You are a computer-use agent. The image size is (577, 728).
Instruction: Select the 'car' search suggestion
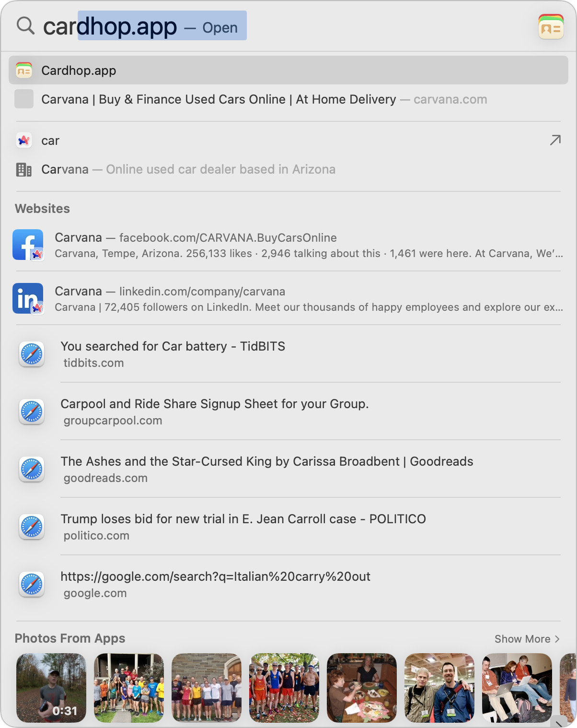coord(288,141)
